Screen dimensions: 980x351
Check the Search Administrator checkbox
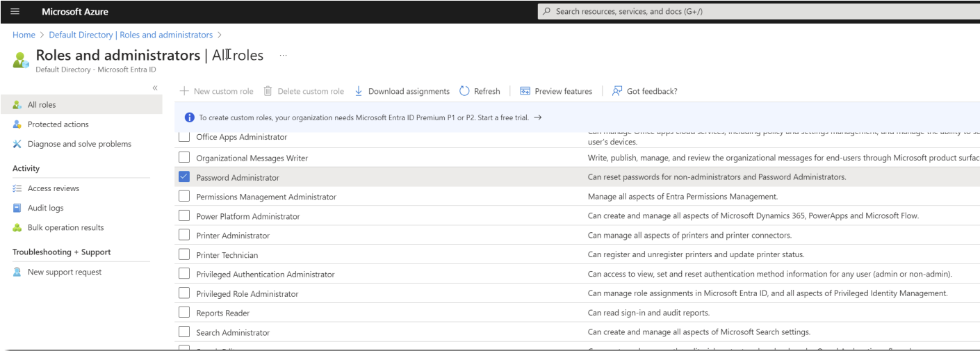(x=184, y=333)
